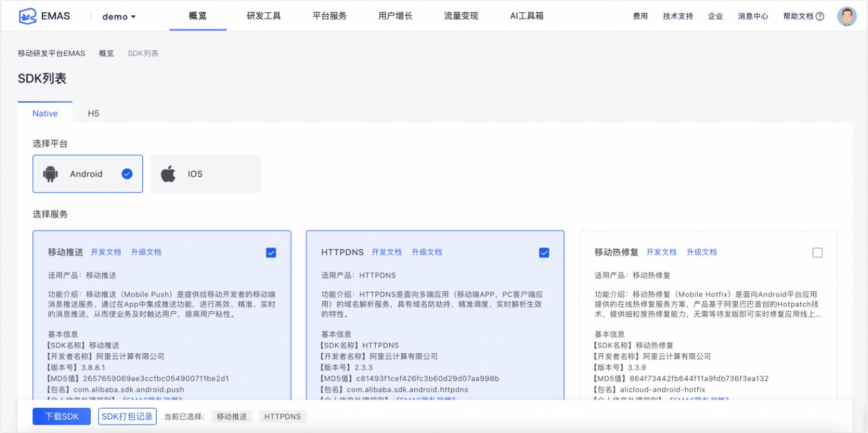Click the 下载SDK button
Viewport: 868px width, 433px height.
click(62, 416)
